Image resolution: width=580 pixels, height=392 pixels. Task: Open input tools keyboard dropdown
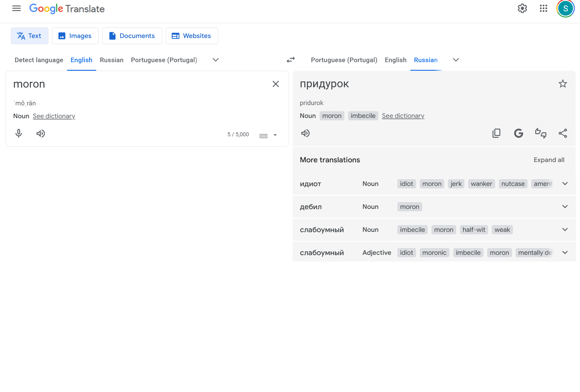click(275, 135)
